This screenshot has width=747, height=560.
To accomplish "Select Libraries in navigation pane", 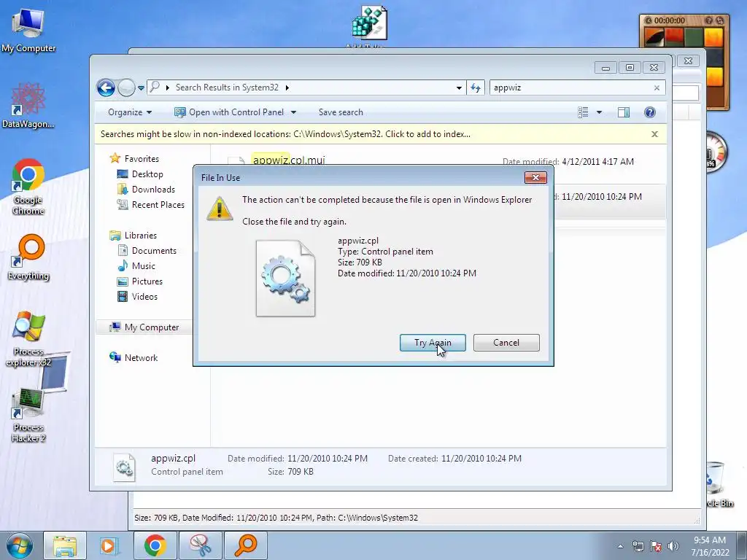I will [x=133, y=236].
